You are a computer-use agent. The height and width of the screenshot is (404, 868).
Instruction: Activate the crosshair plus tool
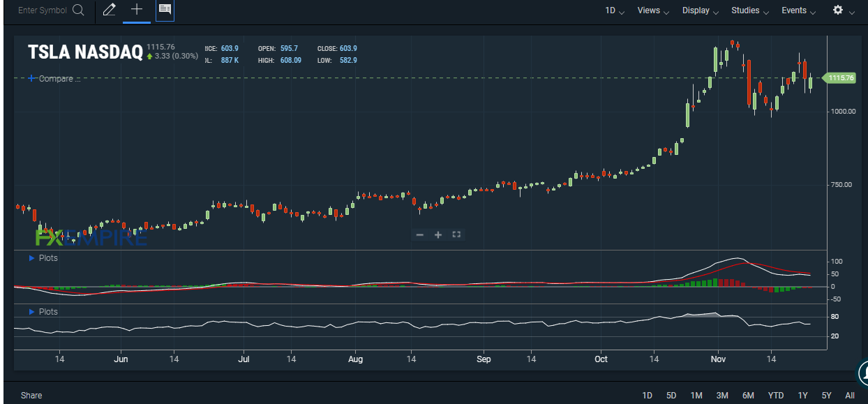137,10
